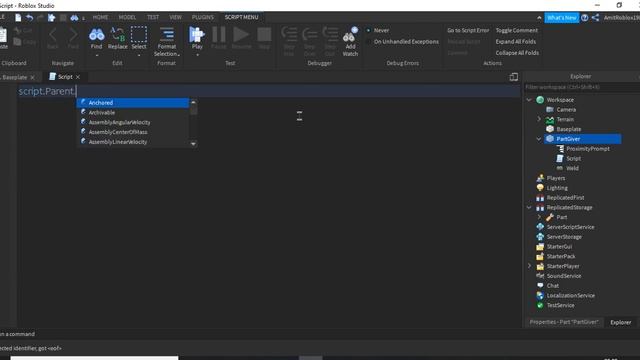Collapse the Workspace tree node
The width and height of the screenshot is (640, 360).
(x=529, y=100)
